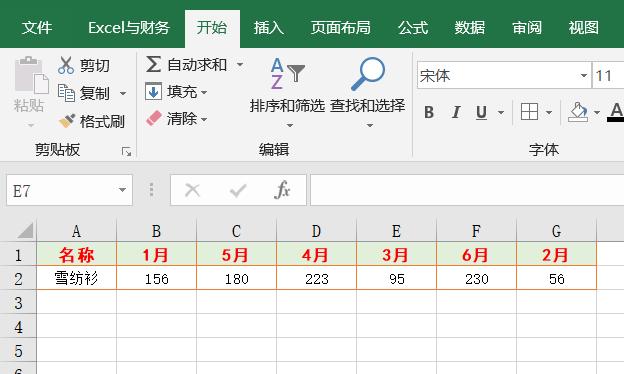The image size is (624, 374).
Task: Click the cancel X in formula bar
Action: (193, 190)
